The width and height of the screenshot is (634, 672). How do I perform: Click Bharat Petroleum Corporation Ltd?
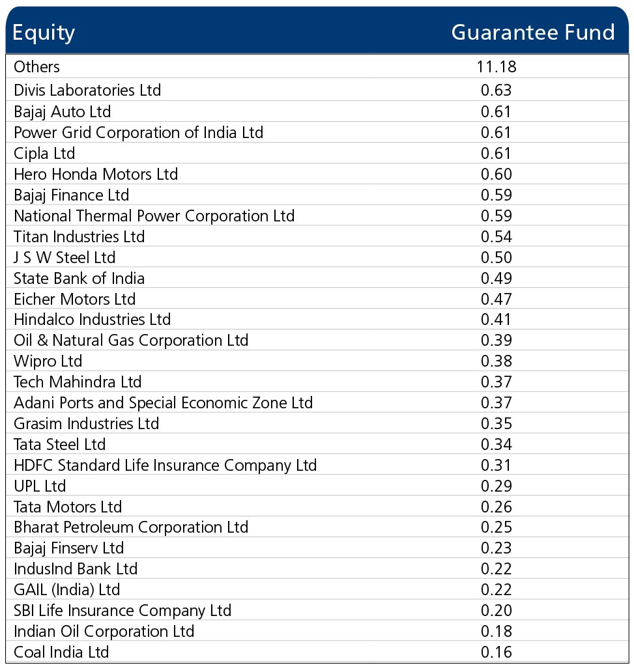tap(131, 527)
